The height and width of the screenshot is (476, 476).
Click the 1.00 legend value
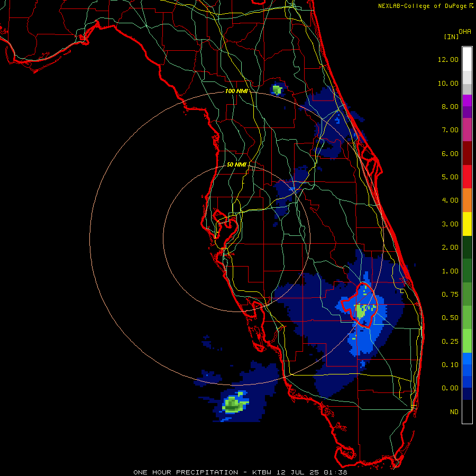(450, 271)
